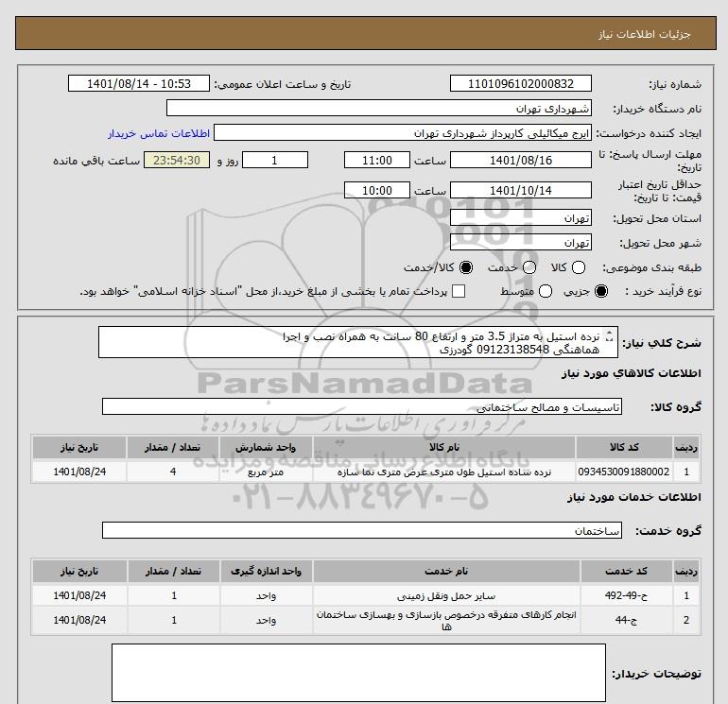Click the remaining time countdown 23:54:30
728x704 pixels.
click(177, 160)
